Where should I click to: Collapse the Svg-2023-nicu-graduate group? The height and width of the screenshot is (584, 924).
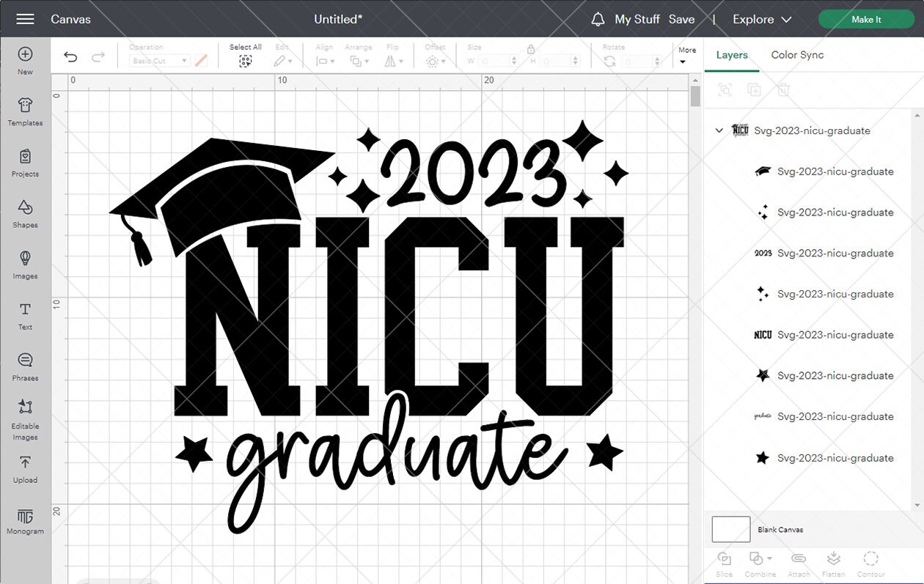click(x=719, y=130)
